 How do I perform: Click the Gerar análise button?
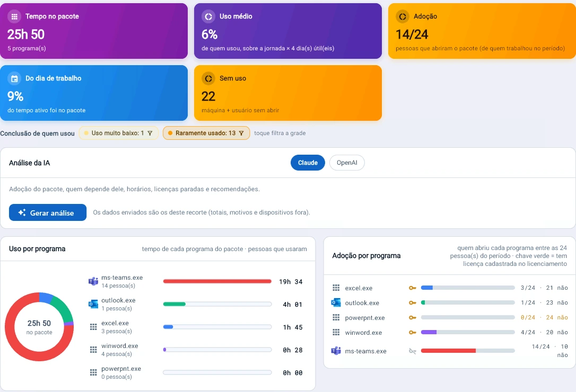coord(48,212)
